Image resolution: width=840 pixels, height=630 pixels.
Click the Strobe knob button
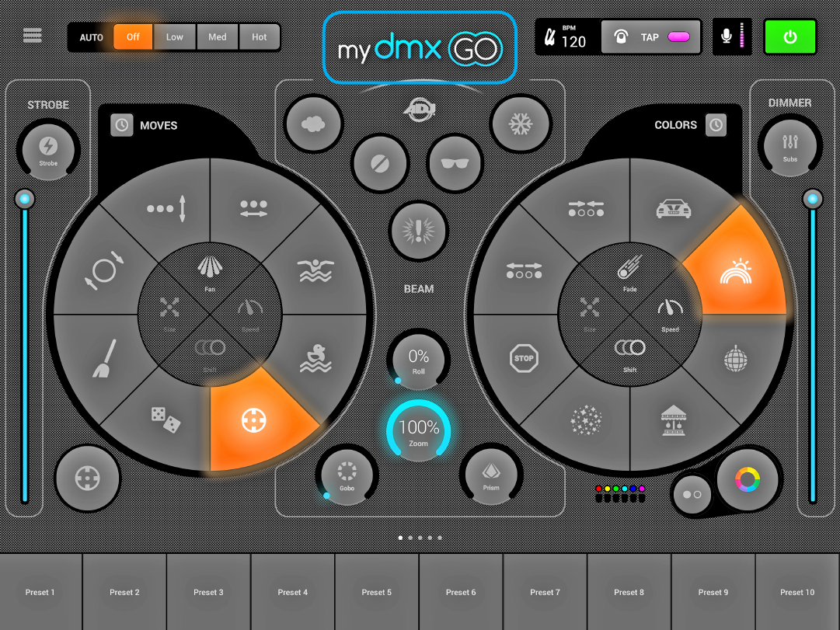48,150
